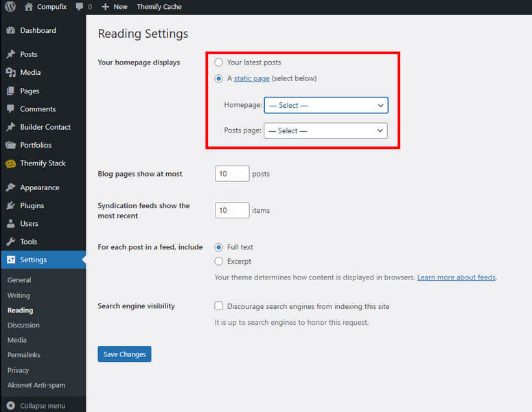532x412 pixels.
Task: Select the Excerpt radio option
Action: [x=218, y=261]
